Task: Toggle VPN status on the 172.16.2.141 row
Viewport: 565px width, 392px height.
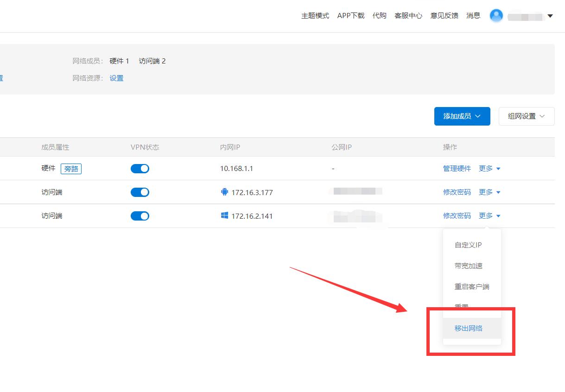Action: click(140, 215)
